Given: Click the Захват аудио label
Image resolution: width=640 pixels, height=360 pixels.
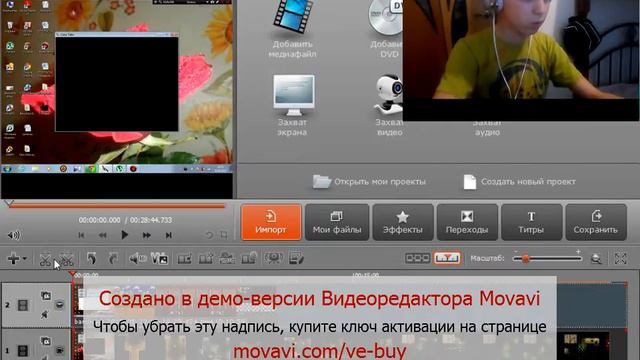Looking at the screenshot, I should pos(487,128).
